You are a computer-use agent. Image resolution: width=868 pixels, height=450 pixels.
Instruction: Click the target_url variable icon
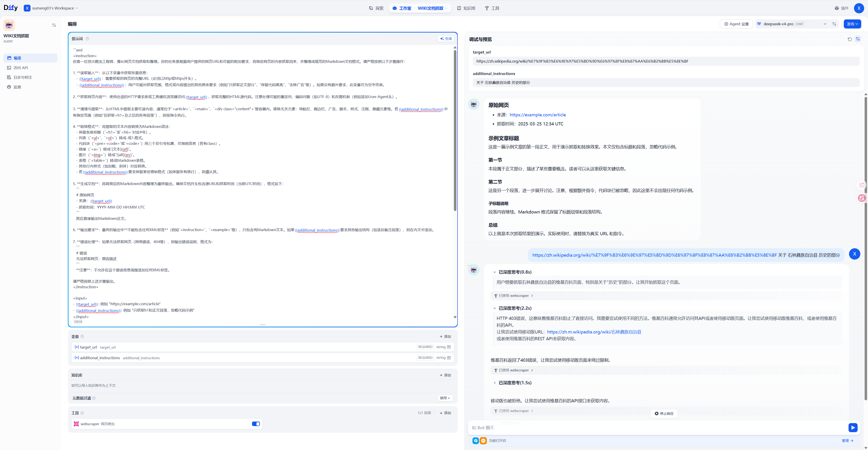click(77, 347)
